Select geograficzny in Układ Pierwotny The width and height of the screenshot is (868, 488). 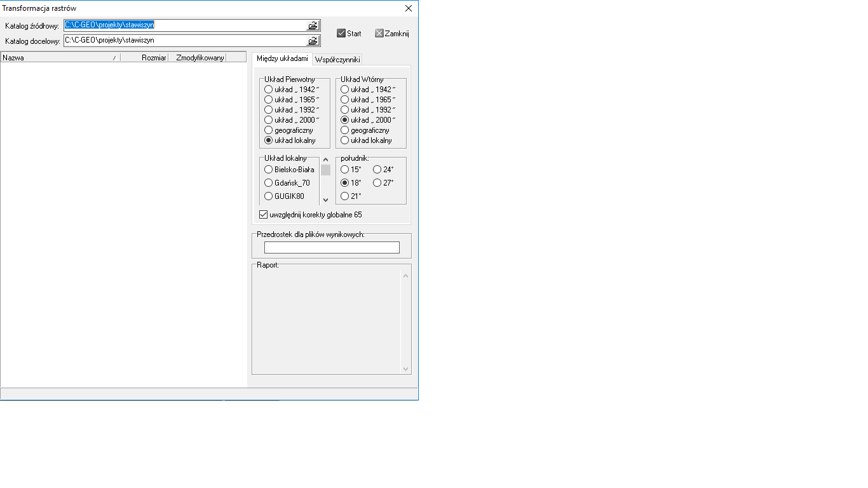coord(288,130)
